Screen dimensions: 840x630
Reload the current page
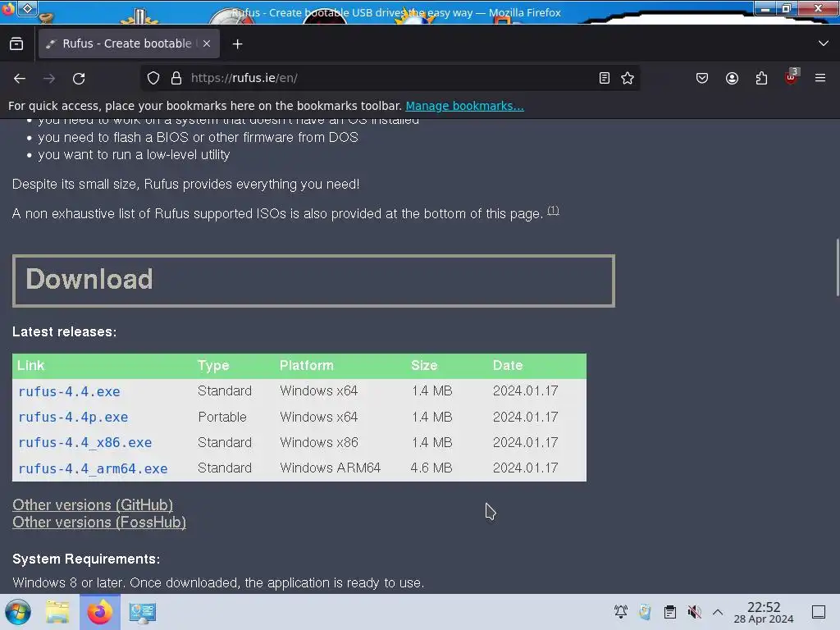pyautogui.click(x=79, y=79)
